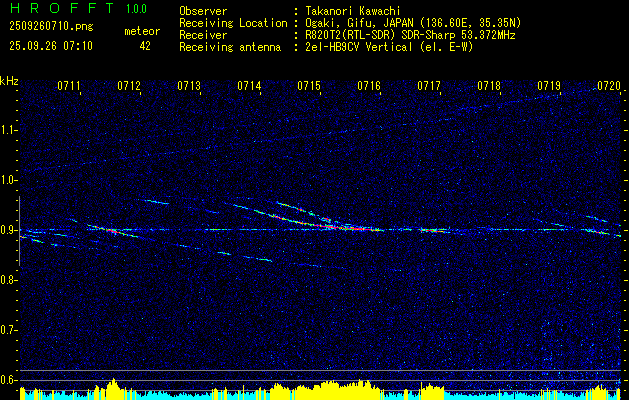Click the 0716 time marker
The image size is (629, 400).
[x=369, y=86]
